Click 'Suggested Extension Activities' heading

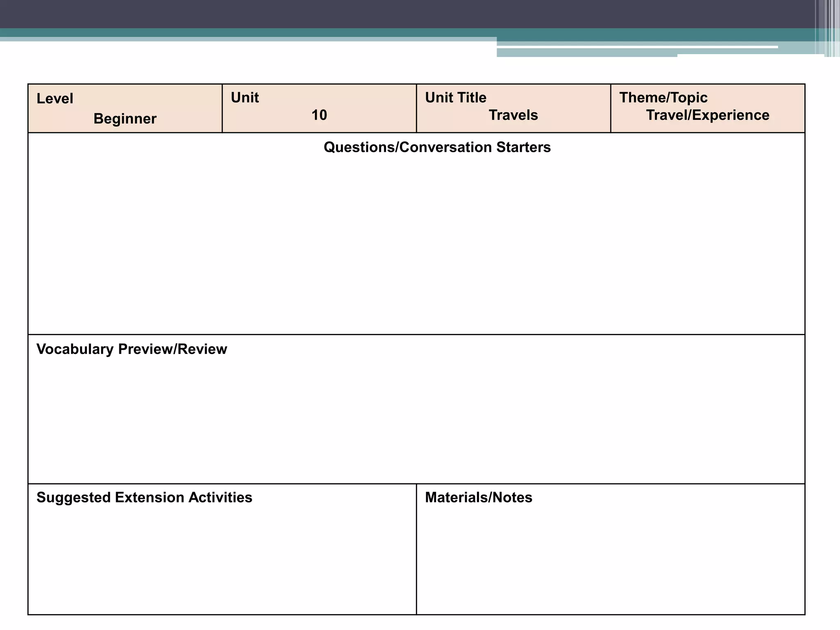click(144, 498)
